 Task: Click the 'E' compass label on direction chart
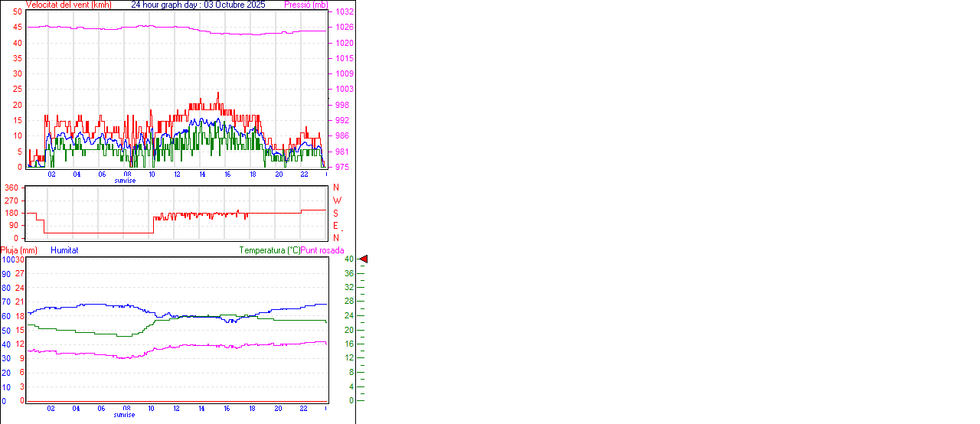[335, 226]
